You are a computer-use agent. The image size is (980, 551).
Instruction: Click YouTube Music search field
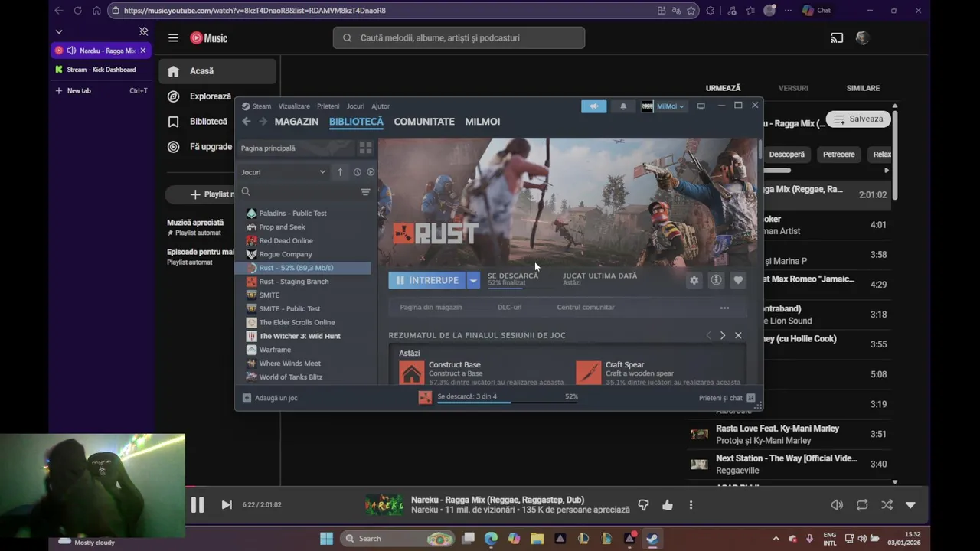[459, 37]
